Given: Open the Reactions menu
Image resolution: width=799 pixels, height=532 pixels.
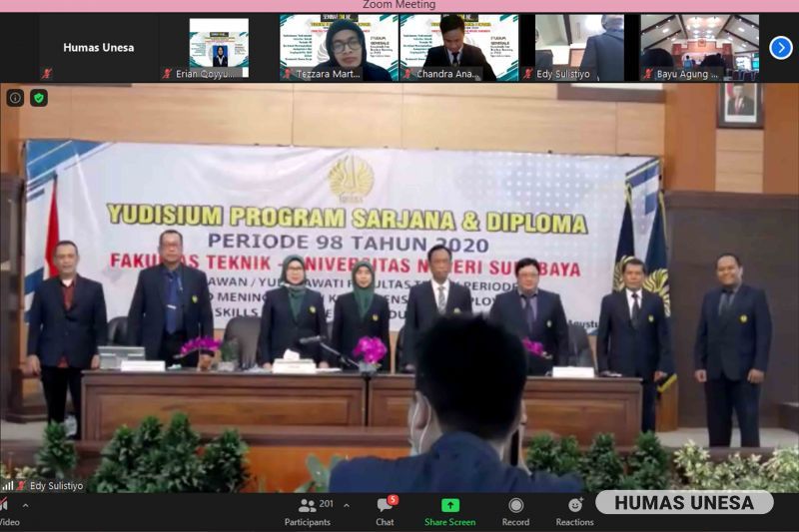Looking at the screenshot, I should [x=575, y=512].
